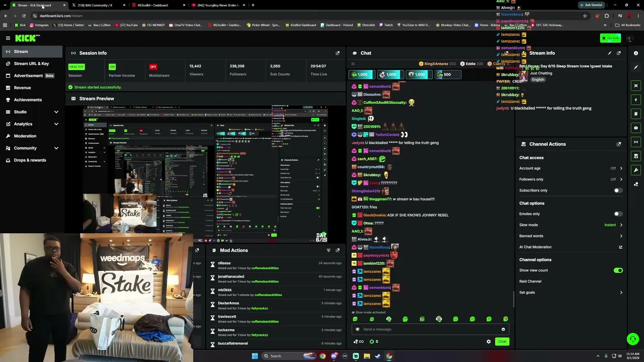The image size is (644, 362).
Task: Open Drops & rewards page
Action: pyautogui.click(x=32, y=160)
